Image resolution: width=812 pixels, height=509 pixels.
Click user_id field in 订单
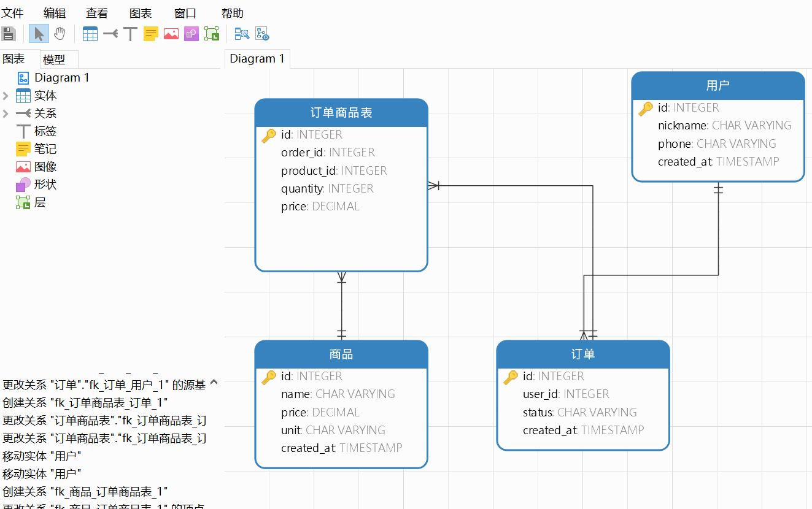pyautogui.click(x=566, y=394)
